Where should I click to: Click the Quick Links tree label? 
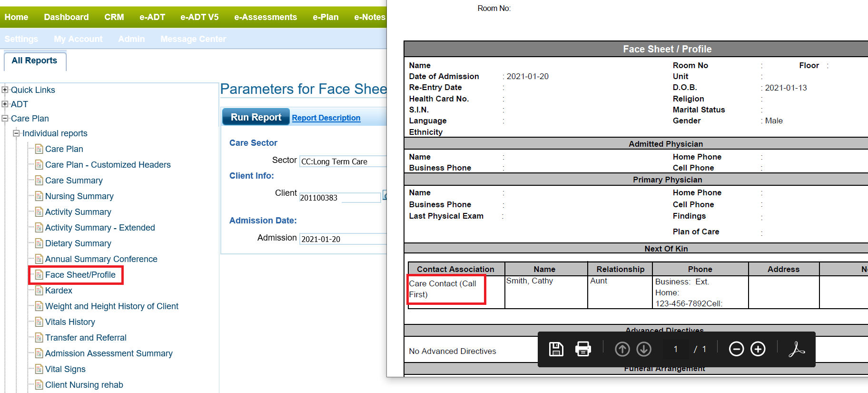(33, 90)
